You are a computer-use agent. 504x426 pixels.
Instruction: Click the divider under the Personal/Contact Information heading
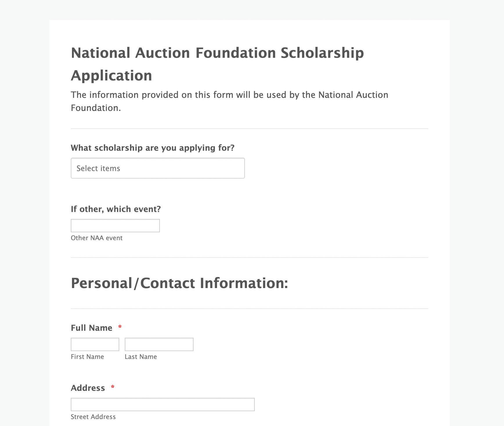click(x=249, y=309)
